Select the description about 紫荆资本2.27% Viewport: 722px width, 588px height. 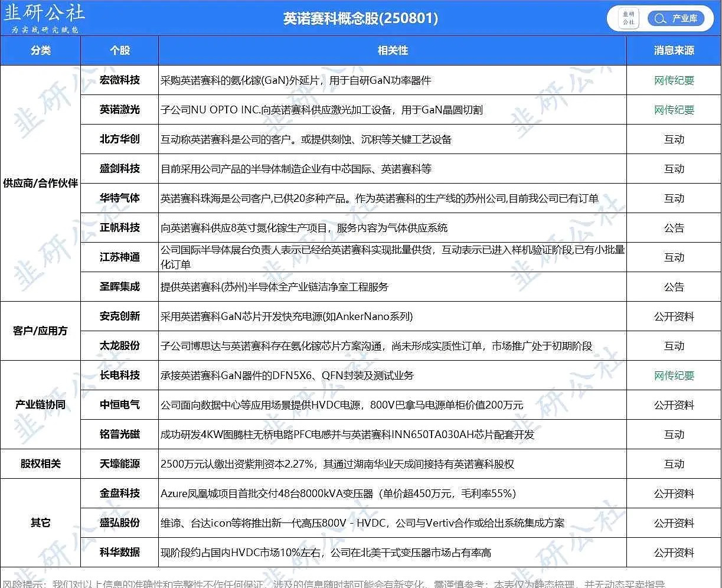[x=337, y=464]
